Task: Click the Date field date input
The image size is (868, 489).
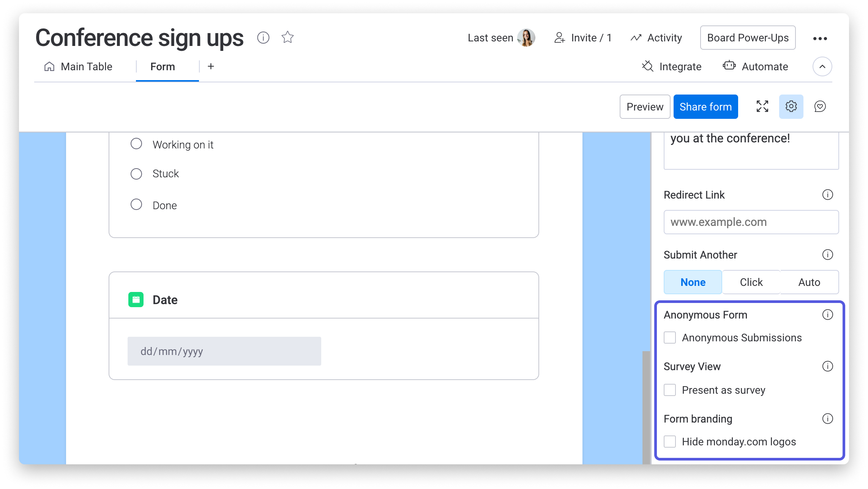Action: coord(224,351)
